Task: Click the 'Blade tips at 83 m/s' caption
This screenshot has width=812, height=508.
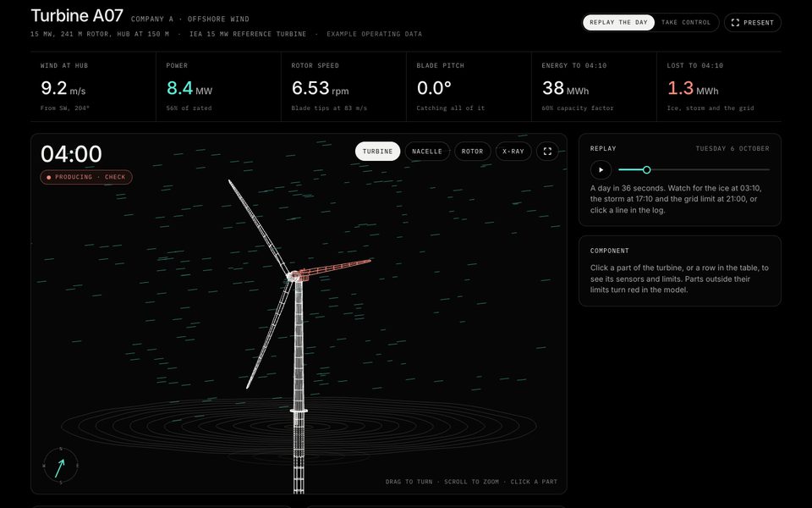Action: pyautogui.click(x=329, y=108)
